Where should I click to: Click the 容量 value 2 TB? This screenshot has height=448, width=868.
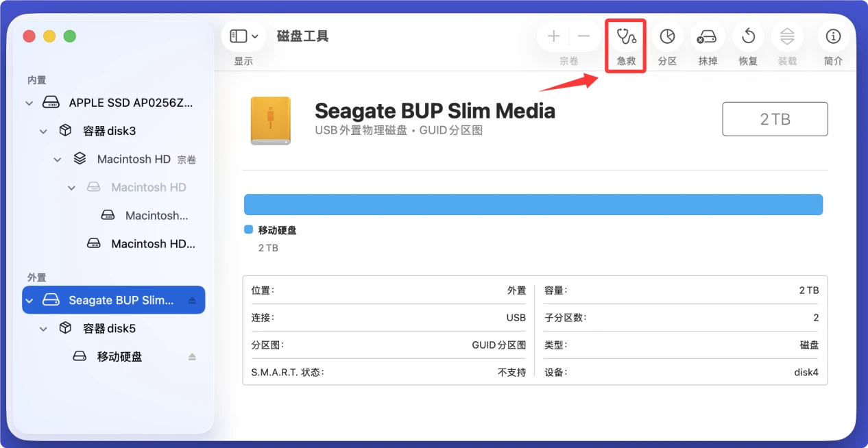point(809,290)
